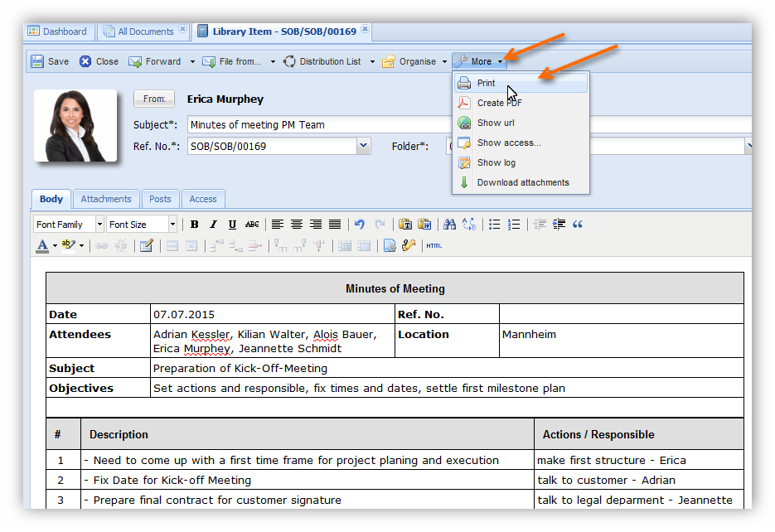Click the Bold formatting icon
The height and width of the screenshot is (532, 775).
point(194,225)
